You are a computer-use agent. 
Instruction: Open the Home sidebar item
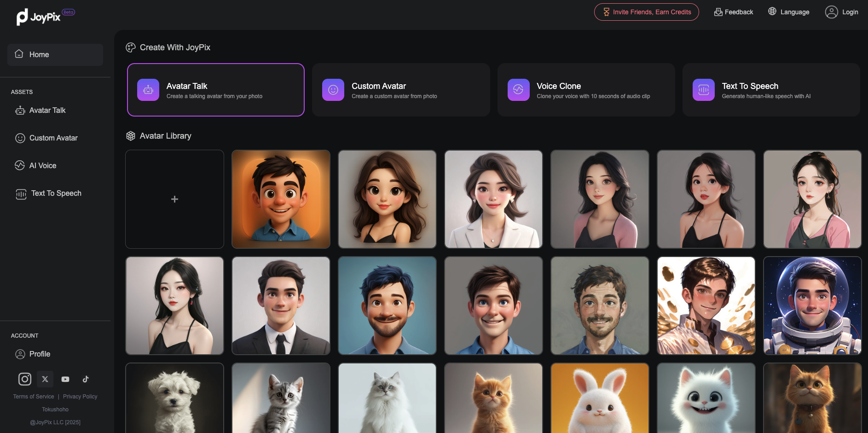(55, 55)
